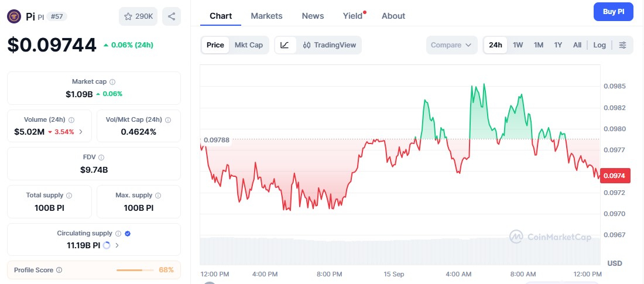Click the 0.0985 y-axis label
This screenshot has width=644, height=284.
(x=614, y=86)
